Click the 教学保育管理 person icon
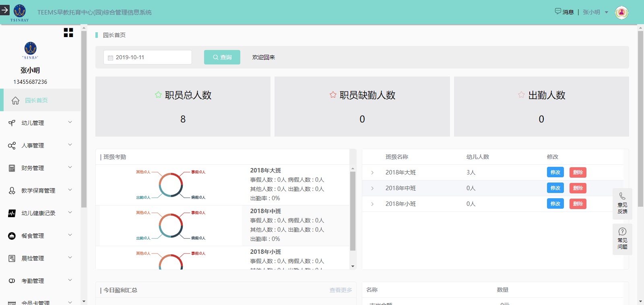Viewport: 644px width, 305px height. click(x=12, y=191)
